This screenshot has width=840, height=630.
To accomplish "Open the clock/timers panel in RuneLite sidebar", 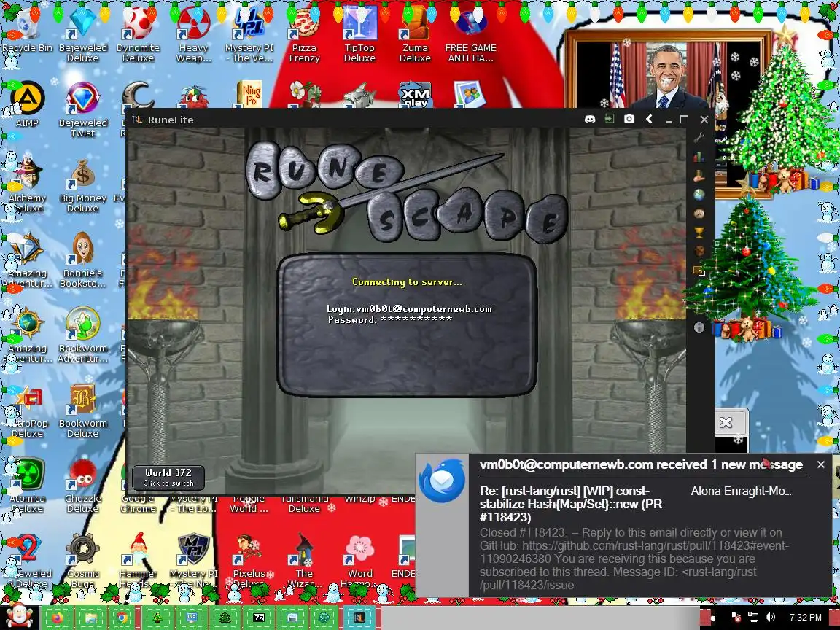I will click(699, 213).
